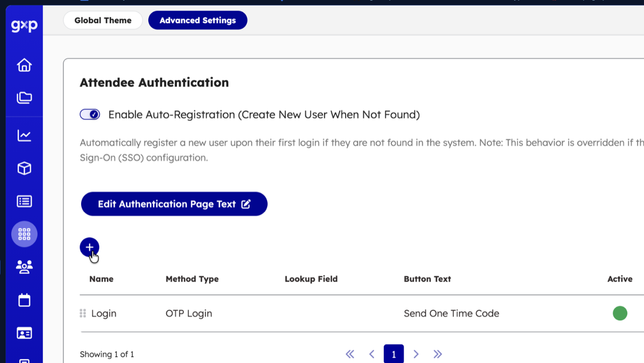Grab the drag handle on Login row
The width and height of the screenshot is (644, 363).
coord(83,314)
